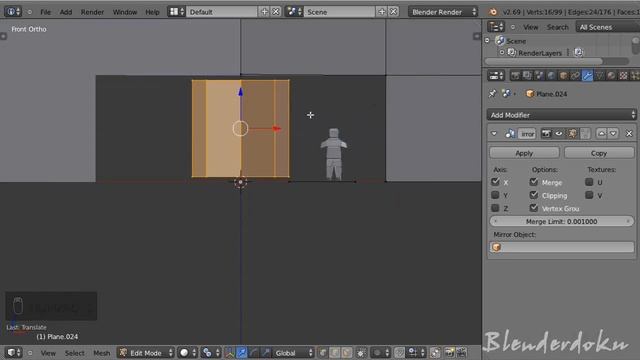Switch to vertex select mode
This screenshot has height=360, width=640.
click(322, 352)
